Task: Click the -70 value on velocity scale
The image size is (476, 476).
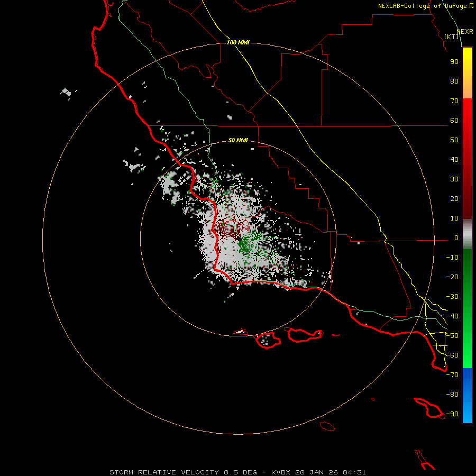Action: [x=452, y=375]
